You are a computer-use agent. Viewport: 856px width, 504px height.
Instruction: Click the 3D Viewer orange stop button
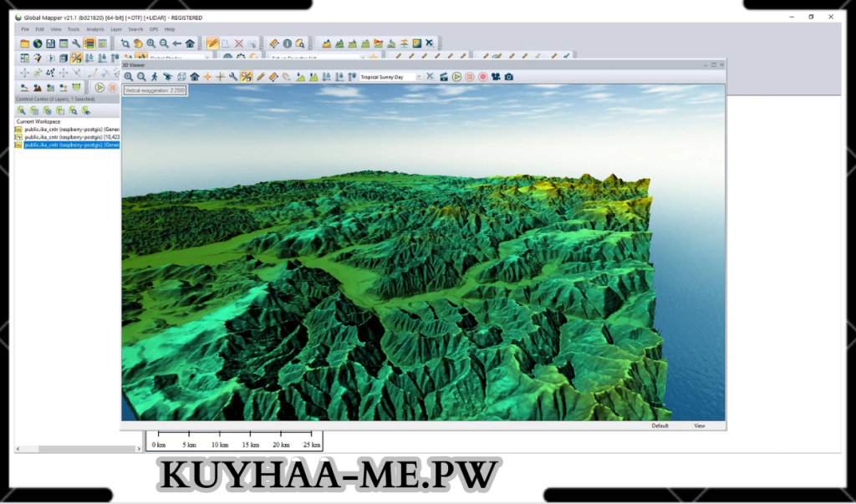pyautogui.click(x=470, y=77)
